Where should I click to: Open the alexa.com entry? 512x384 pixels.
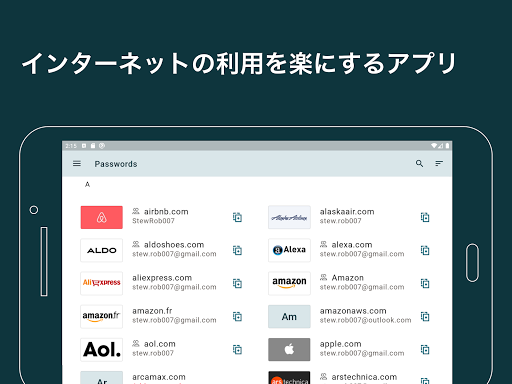[352, 245]
